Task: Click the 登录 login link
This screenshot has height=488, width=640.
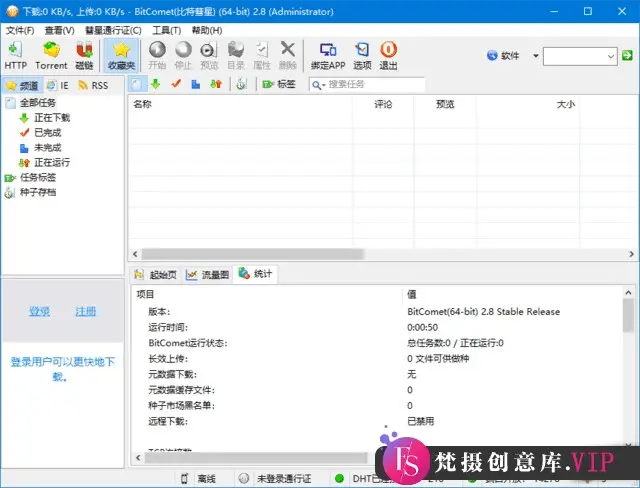Action: tap(40, 312)
